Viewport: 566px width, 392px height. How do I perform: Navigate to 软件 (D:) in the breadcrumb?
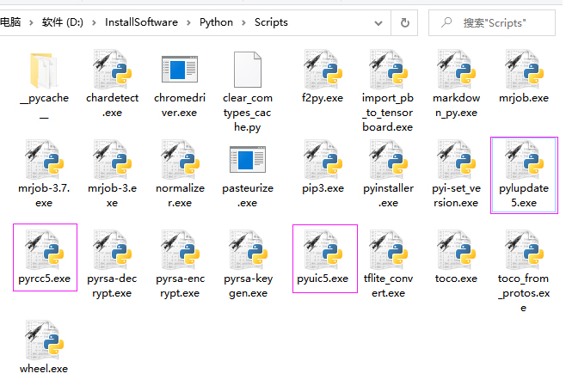(63, 22)
